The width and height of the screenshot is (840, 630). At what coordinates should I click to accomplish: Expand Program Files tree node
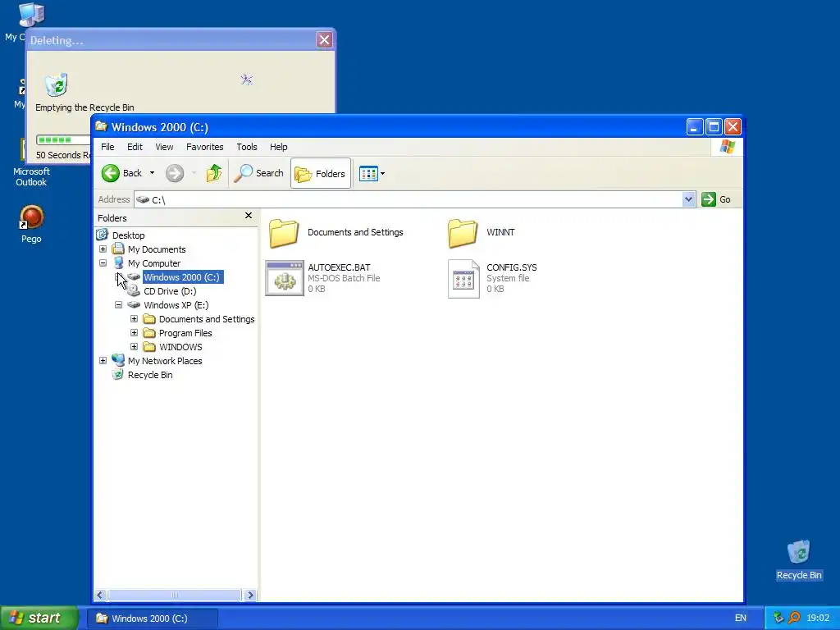(x=134, y=333)
